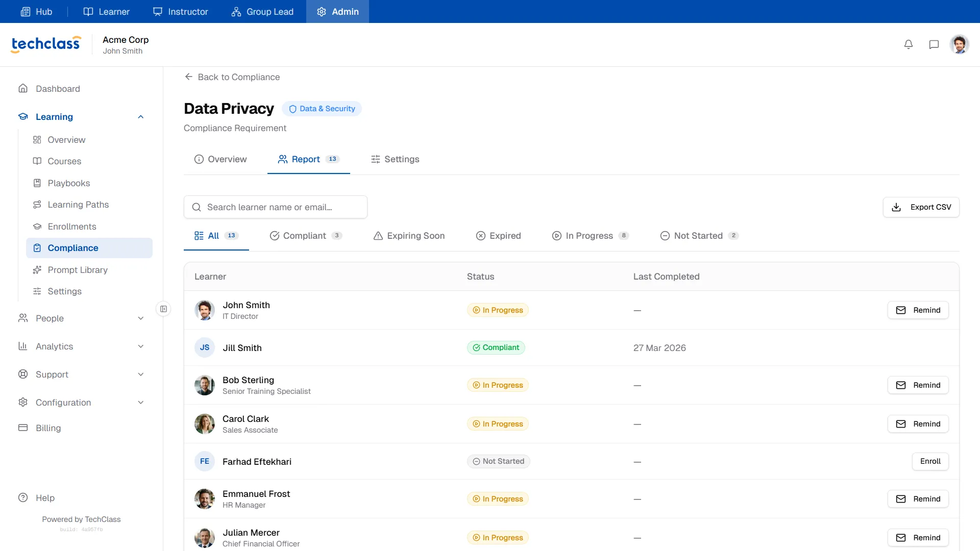Screen dimensions: 980x551
Task: Enroll Farhad Eftekhari
Action: point(930,461)
